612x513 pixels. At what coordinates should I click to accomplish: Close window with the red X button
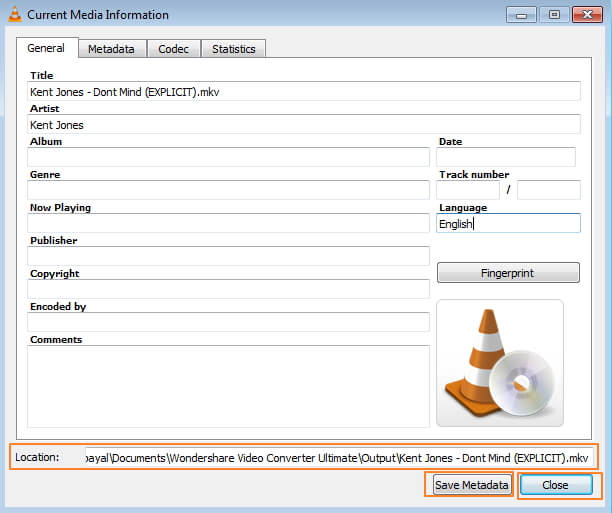pyautogui.click(x=587, y=15)
